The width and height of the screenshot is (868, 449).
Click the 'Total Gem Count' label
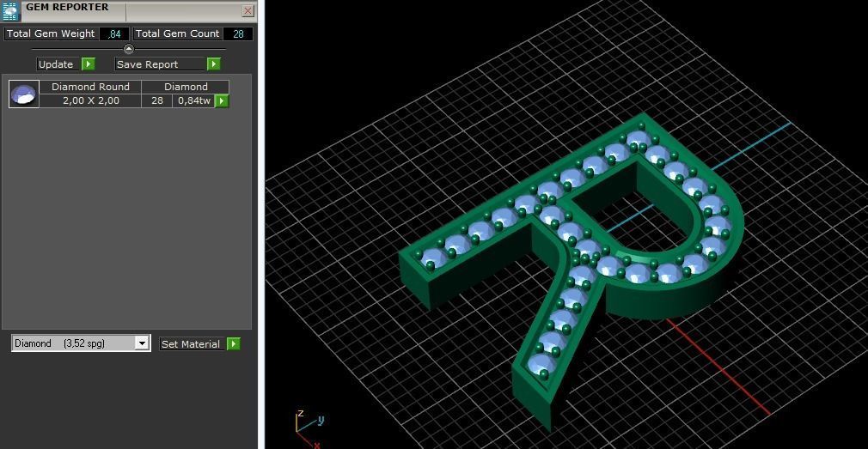click(178, 33)
